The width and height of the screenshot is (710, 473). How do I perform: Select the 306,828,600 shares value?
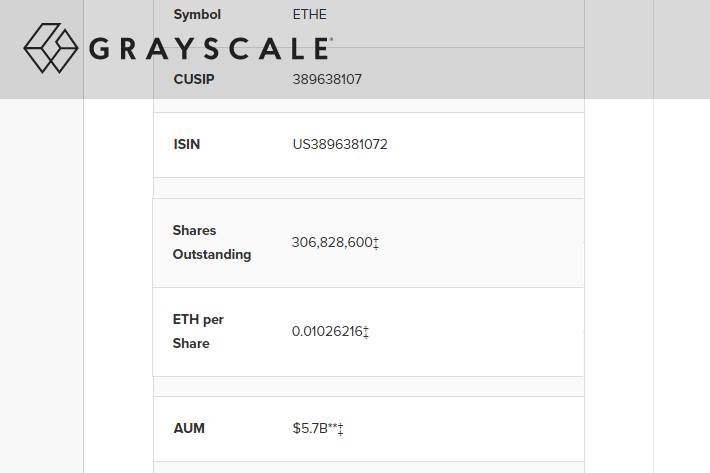pos(332,243)
